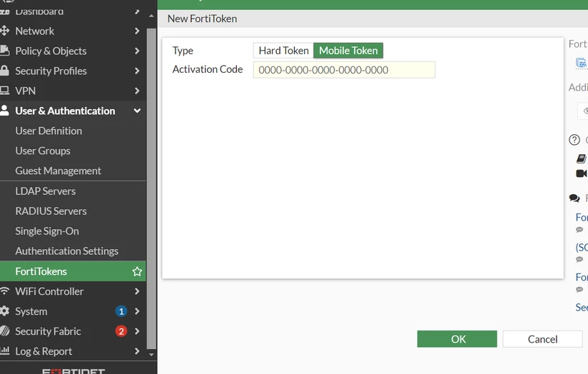Click the VPN laptop icon
This screenshot has height=374, width=588.
(x=4, y=91)
